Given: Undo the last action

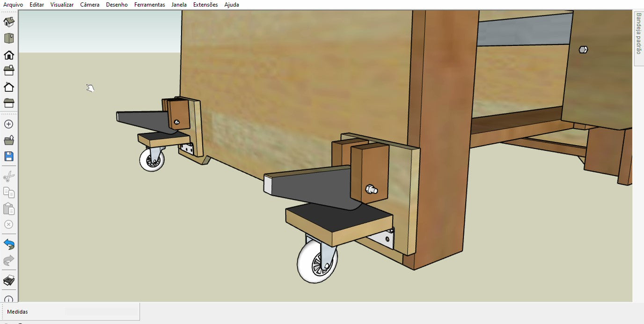Looking at the screenshot, I should click(x=9, y=244).
